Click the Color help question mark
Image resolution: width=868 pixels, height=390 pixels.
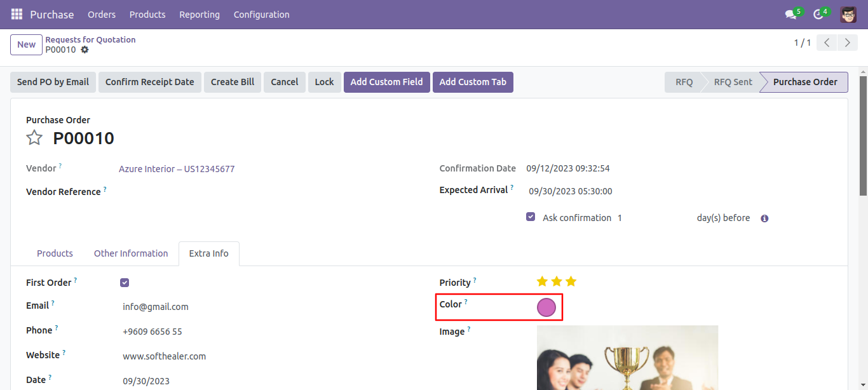click(x=466, y=302)
